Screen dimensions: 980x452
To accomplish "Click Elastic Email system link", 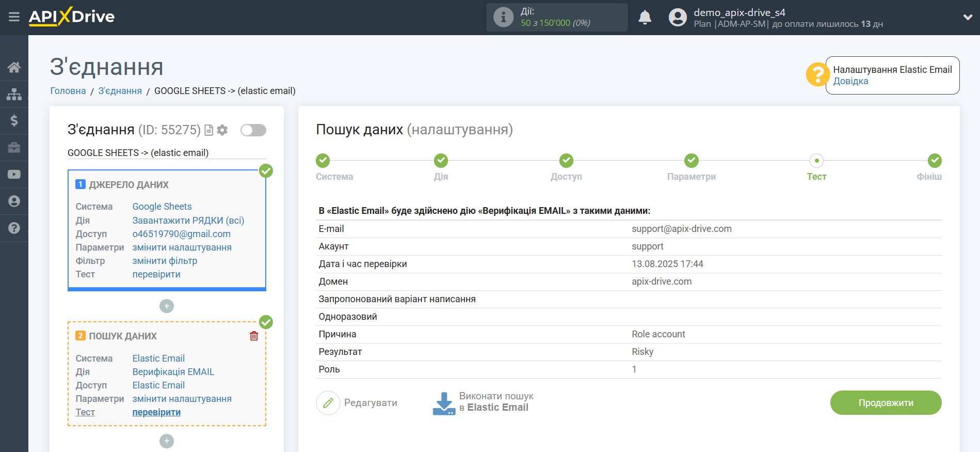I will point(158,359).
